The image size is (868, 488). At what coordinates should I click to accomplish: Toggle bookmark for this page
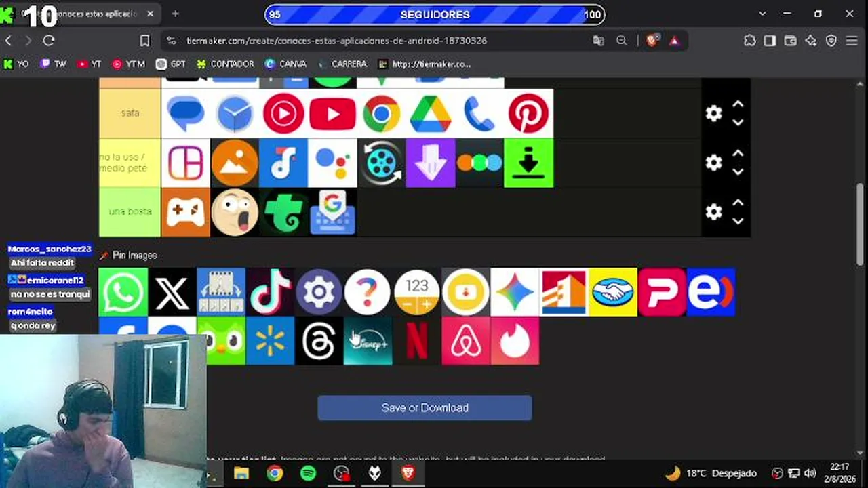tap(144, 41)
